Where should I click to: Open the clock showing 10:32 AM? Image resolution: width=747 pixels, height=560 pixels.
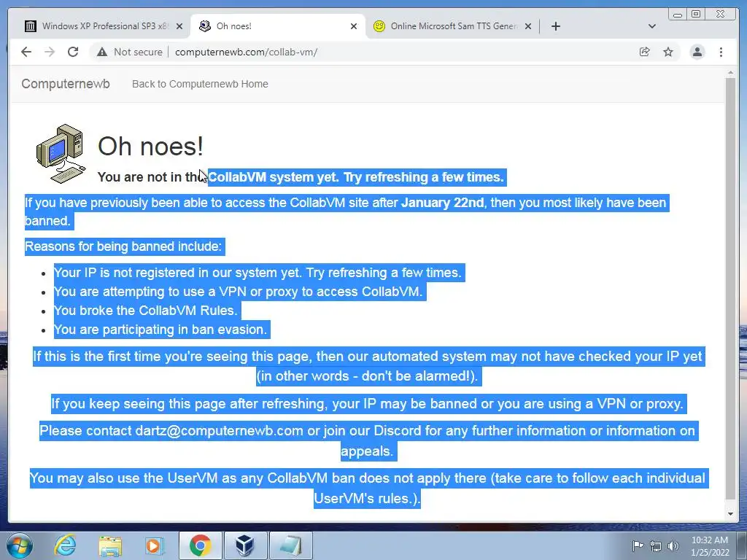coord(710,546)
